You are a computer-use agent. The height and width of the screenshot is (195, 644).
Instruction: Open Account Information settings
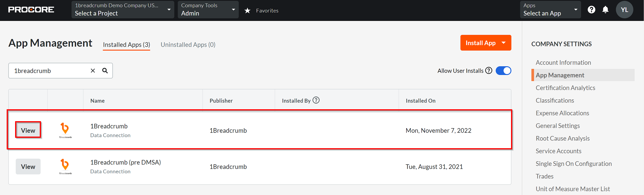(x=563, y=62)
